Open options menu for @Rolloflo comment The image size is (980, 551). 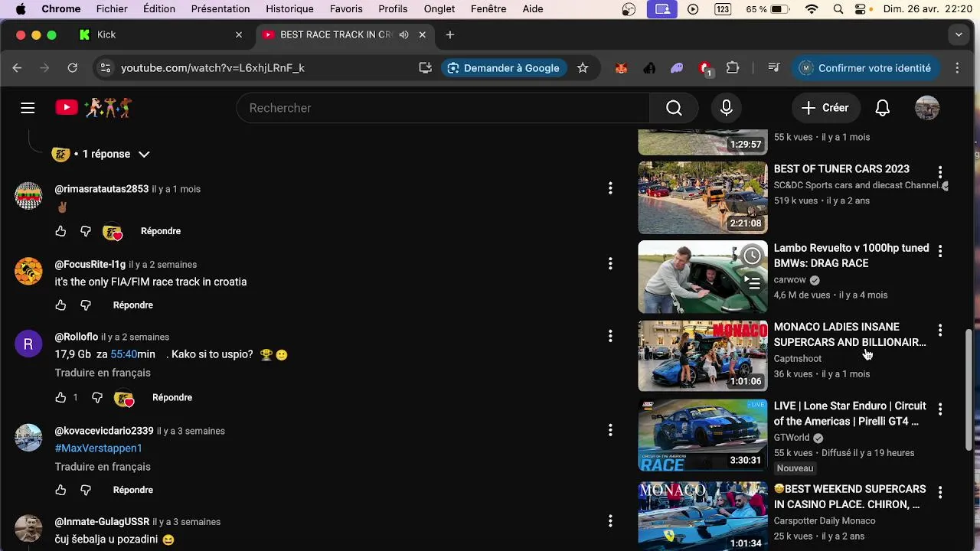point(610,336)
